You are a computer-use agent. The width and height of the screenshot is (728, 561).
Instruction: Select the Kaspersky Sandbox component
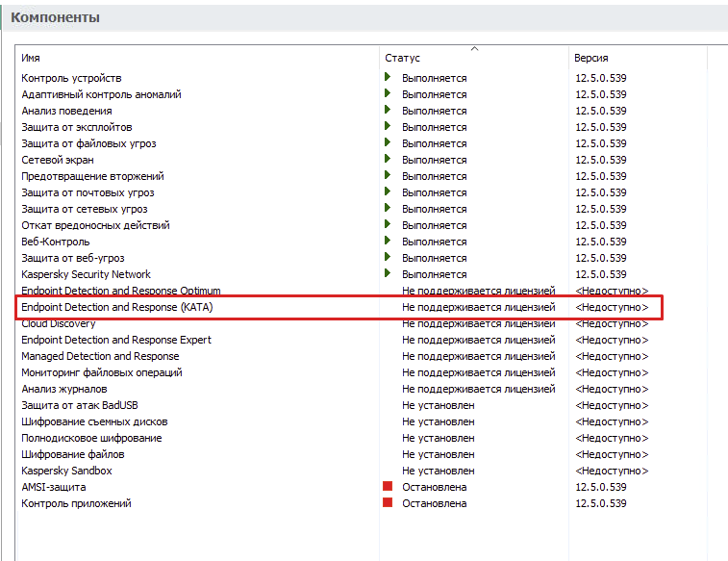click(66, 471)
